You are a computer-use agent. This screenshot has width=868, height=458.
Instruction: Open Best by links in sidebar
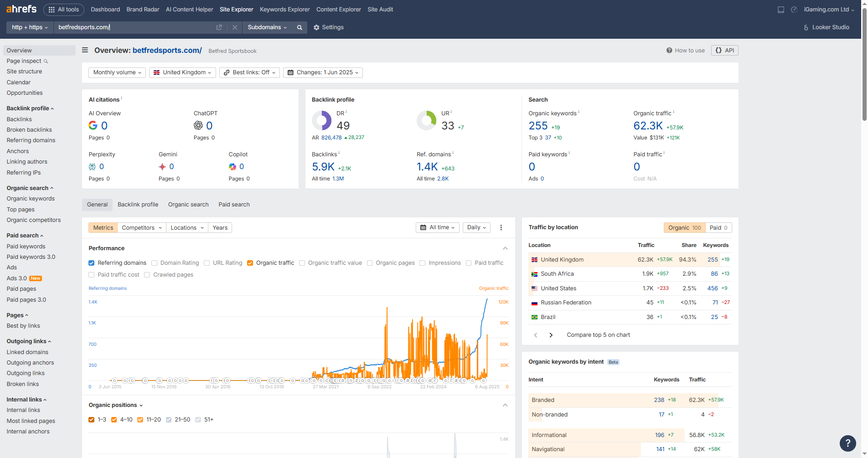23,326
